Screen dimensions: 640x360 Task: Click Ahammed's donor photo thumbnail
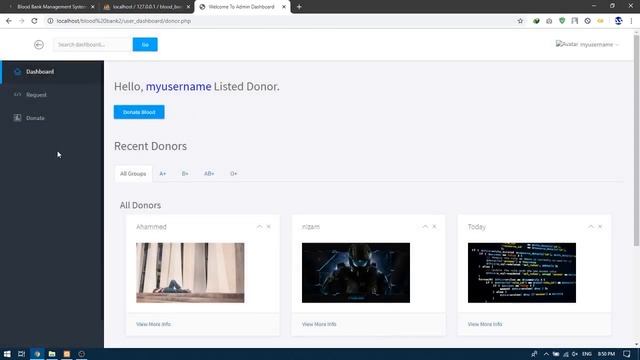(190, 273)
